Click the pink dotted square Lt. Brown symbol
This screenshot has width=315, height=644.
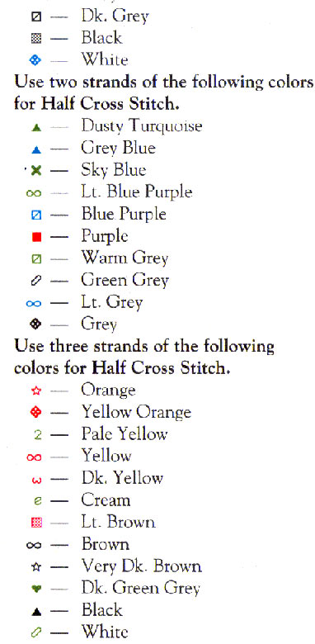tap(36, 523)
